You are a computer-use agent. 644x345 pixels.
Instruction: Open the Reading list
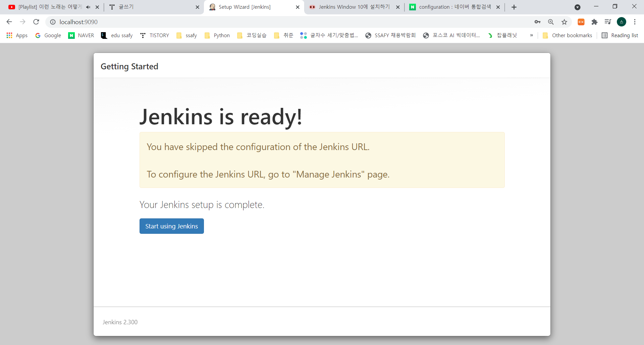[x=620, y=35]
